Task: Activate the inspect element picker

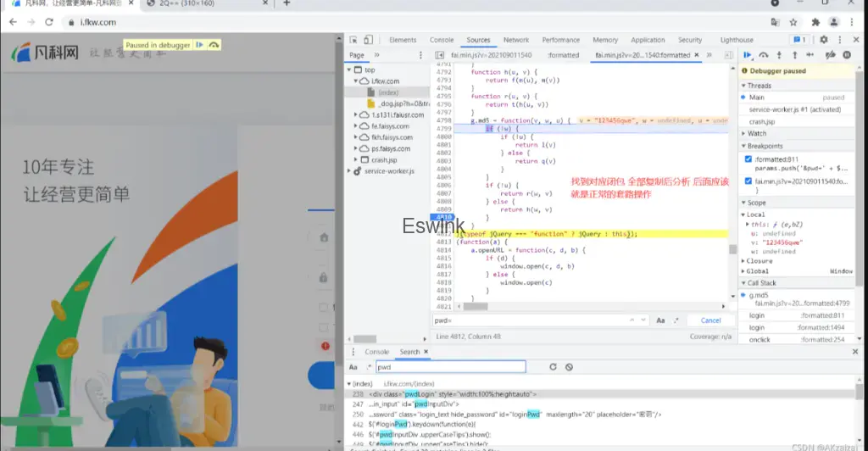Action: [x=353, y=40]
